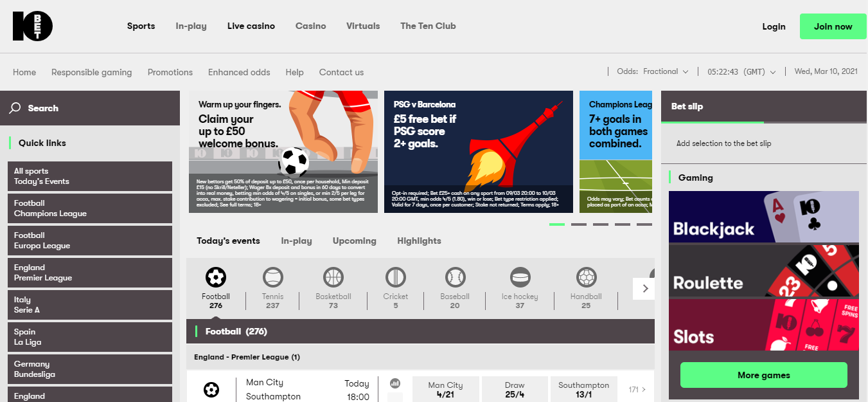Open PSG v Barcelona free bet banner
Viewport: 868px width, 402px height.
(x=479, y=152)
